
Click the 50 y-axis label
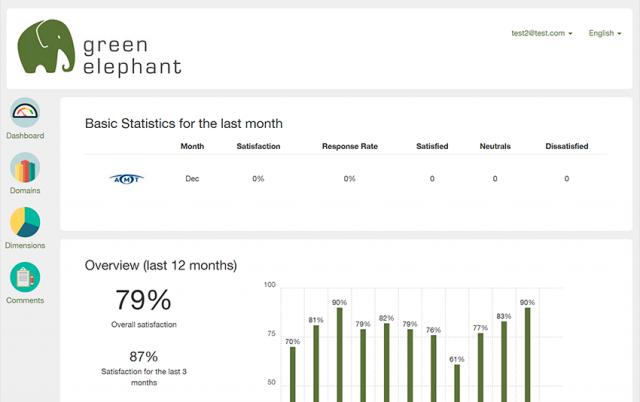[271, 382]
